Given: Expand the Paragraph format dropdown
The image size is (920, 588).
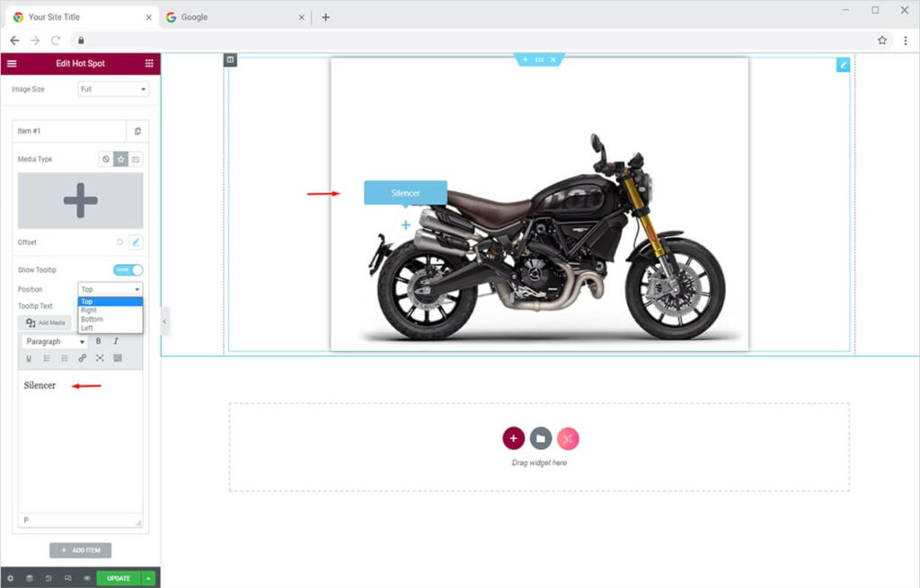Looking at the screenshot, I should (54, 342).
